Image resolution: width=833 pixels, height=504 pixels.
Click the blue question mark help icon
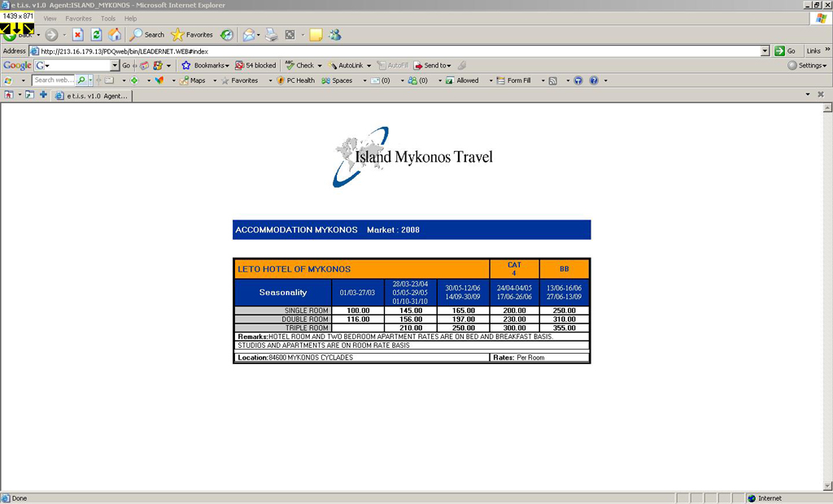[594, 80]
